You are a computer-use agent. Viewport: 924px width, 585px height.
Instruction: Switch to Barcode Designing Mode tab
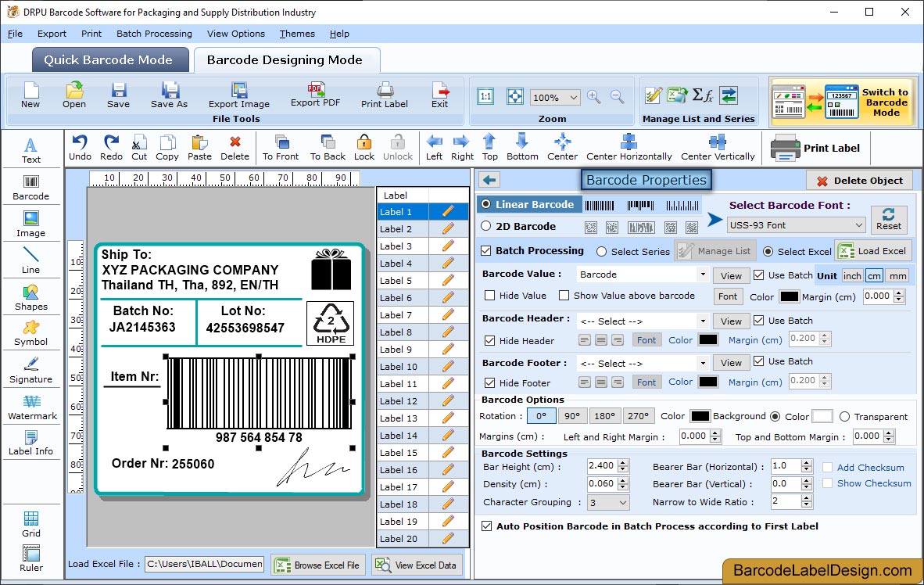click(285, 59)
